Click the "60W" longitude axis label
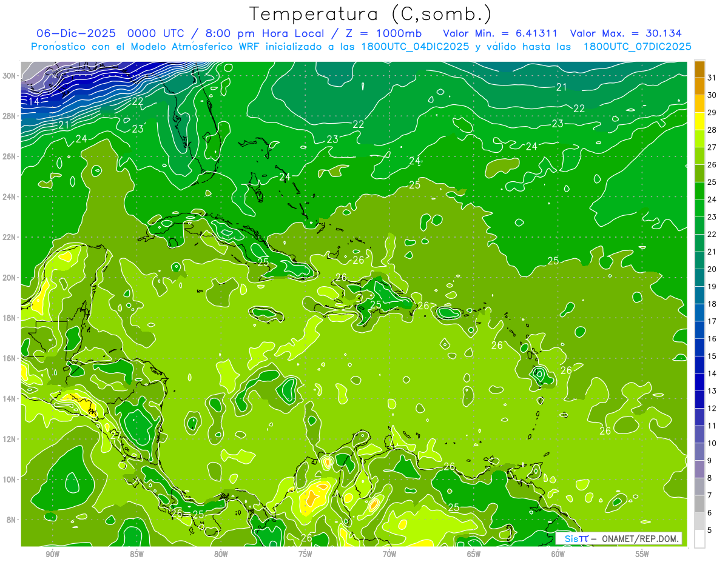Screen dimensions: 728x562 (558, 554)
